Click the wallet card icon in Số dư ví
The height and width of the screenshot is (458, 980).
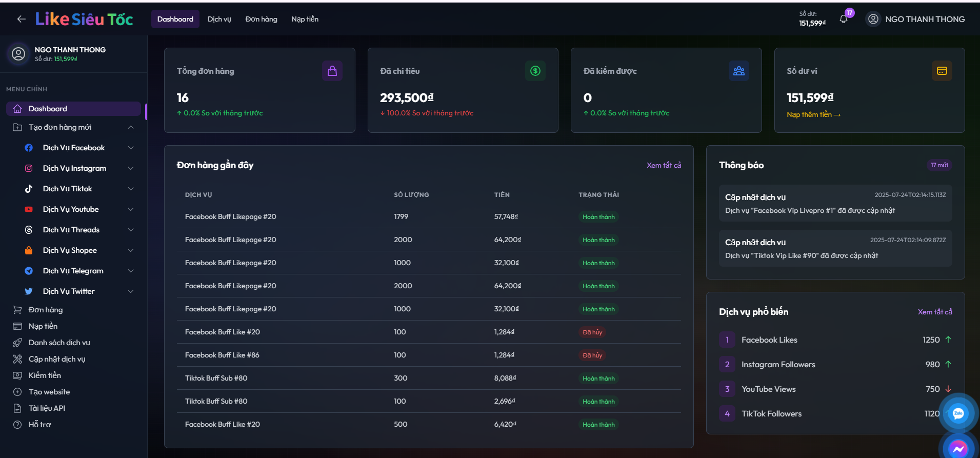pyautogui.click(x=942, y=71)
